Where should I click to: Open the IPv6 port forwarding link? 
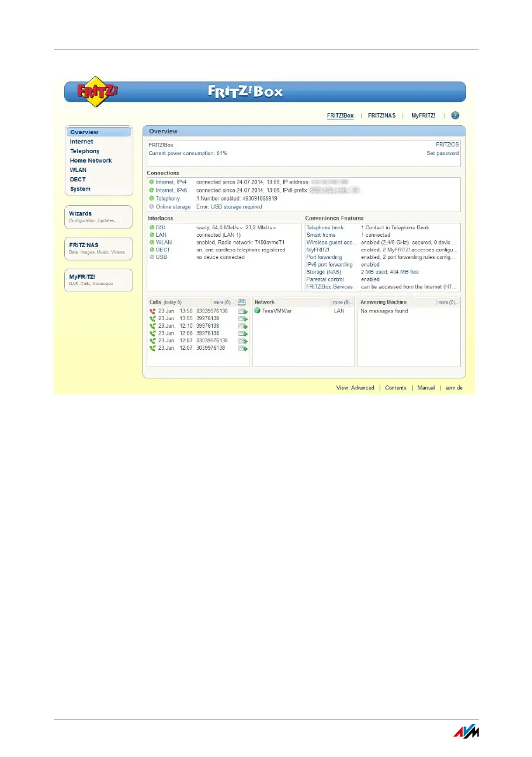point(329,265)
